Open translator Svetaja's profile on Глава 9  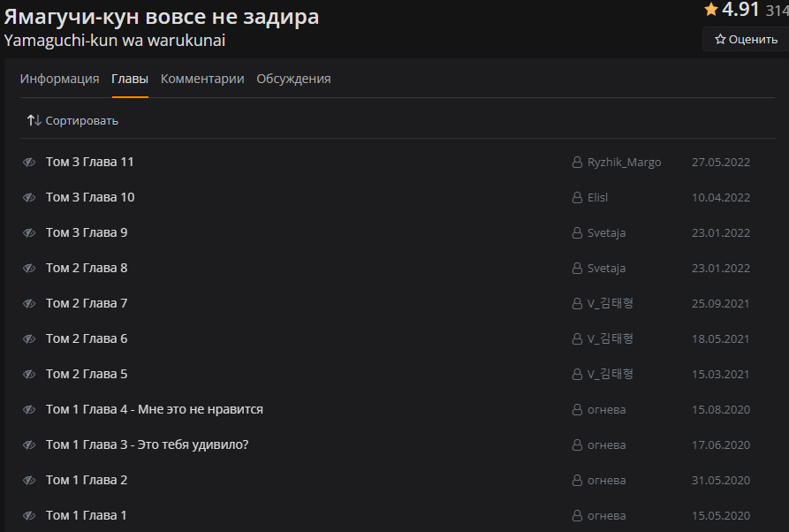pos(606,233)
